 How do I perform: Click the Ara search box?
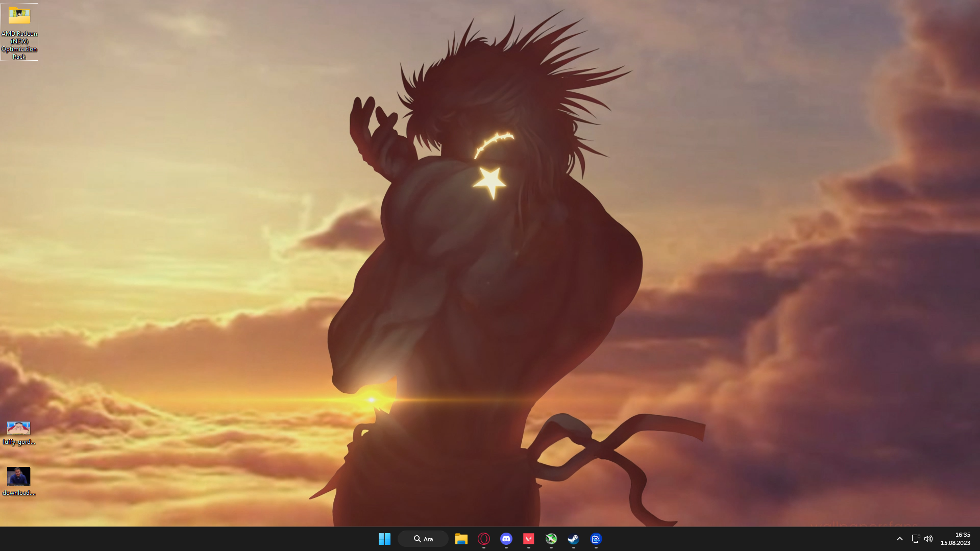click(429, 539)
